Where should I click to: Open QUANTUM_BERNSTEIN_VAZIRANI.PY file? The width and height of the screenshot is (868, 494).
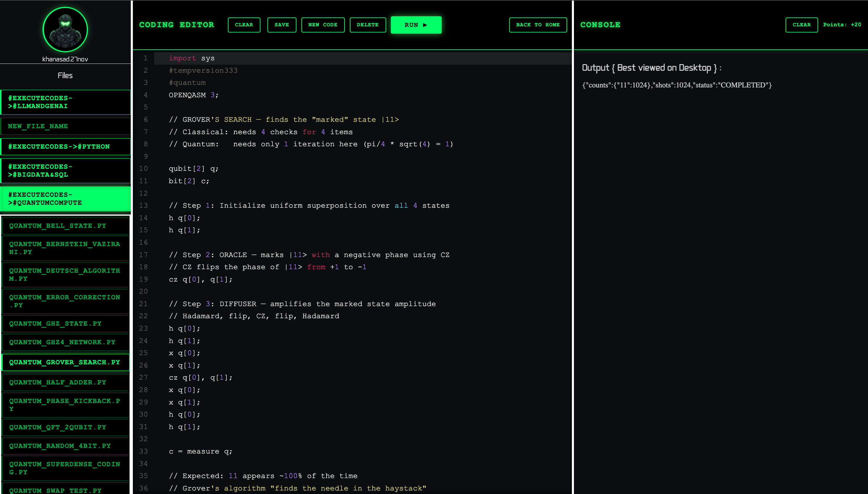66,248
